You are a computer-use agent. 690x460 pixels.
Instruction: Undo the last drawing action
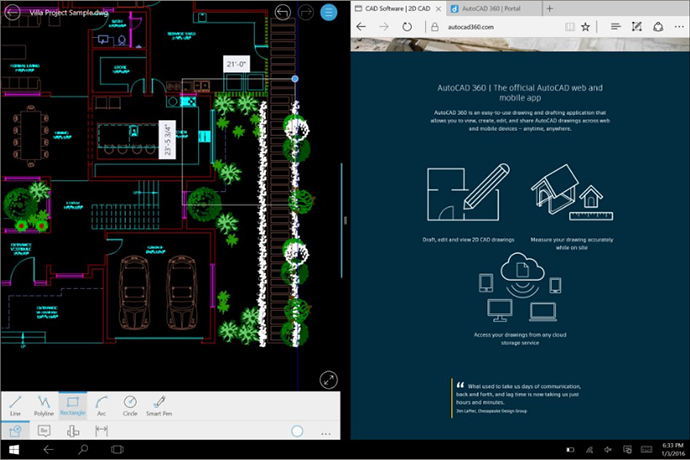283,12
